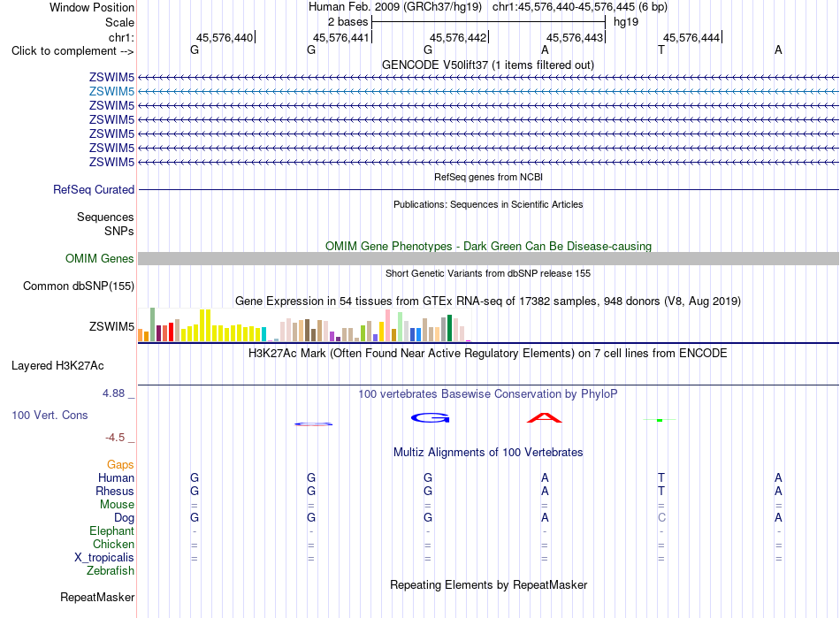Click the ZSWIM5 label beside GTEx bar chart

coord(111,326)
